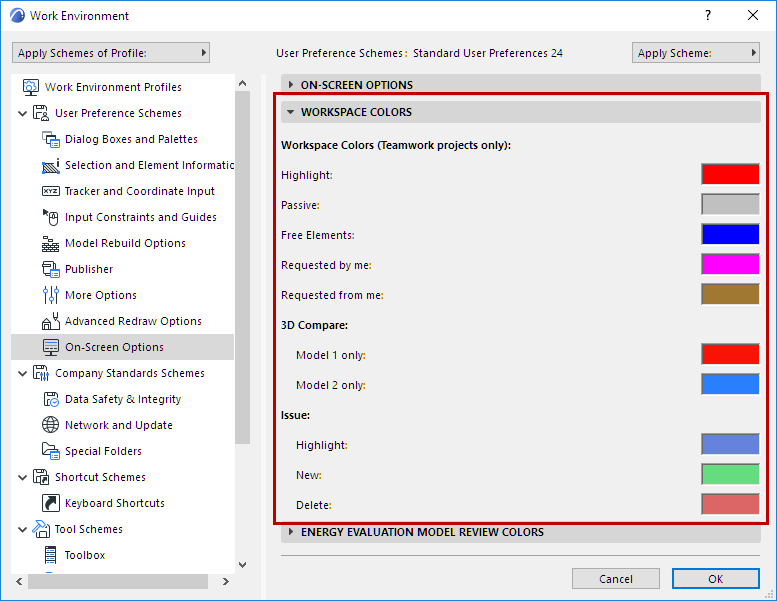Click the Model Rebuild Options icon

coord(51,243)
